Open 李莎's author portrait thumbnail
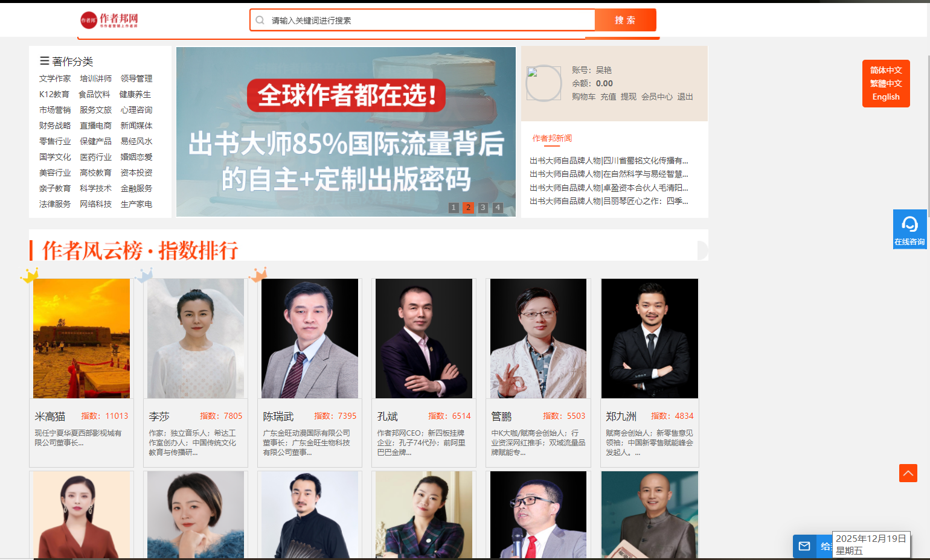930x560 pixels. click(196, 338)
